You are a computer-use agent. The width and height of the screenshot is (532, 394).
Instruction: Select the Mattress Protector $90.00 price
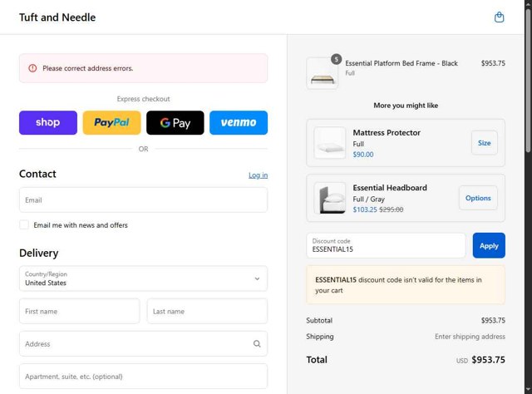[x=363, y=155]
